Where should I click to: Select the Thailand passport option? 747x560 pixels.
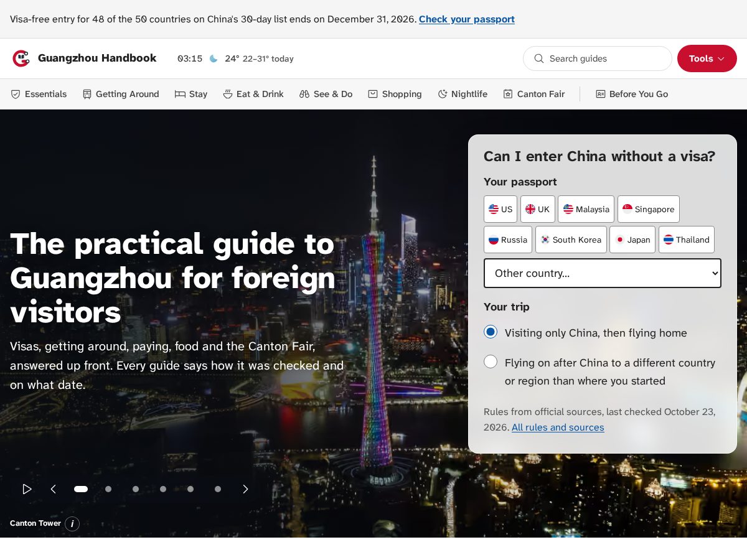pos(687,240)
